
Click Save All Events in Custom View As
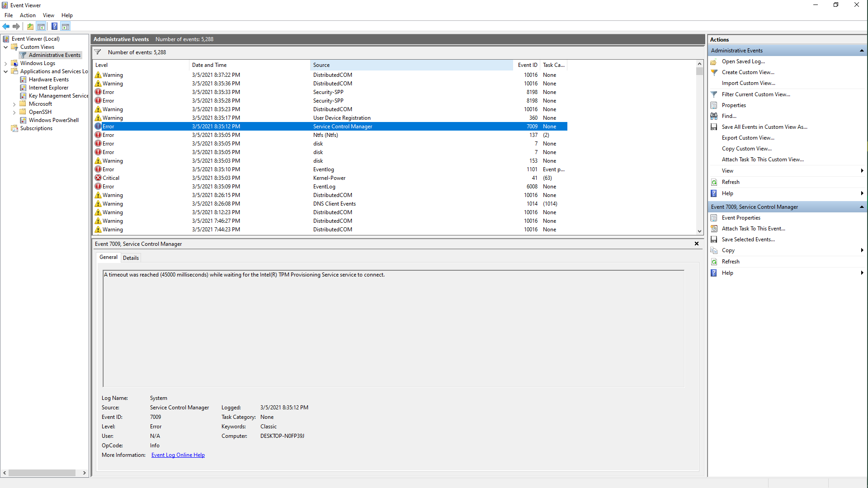pos(764,127)
